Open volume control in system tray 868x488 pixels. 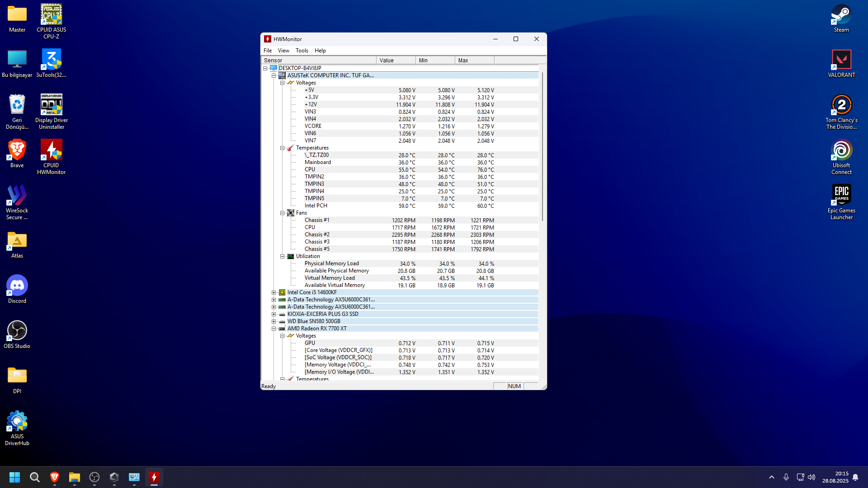point(811,477)
